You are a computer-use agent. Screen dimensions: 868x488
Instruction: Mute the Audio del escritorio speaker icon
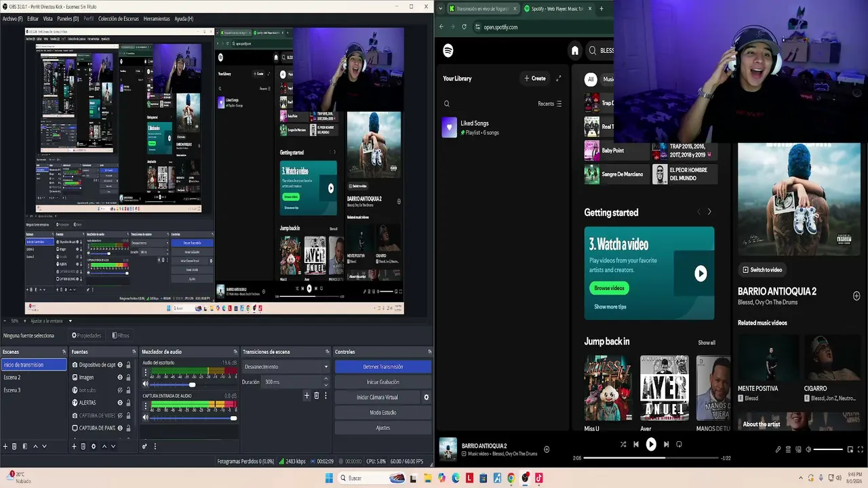pos(145,384)
